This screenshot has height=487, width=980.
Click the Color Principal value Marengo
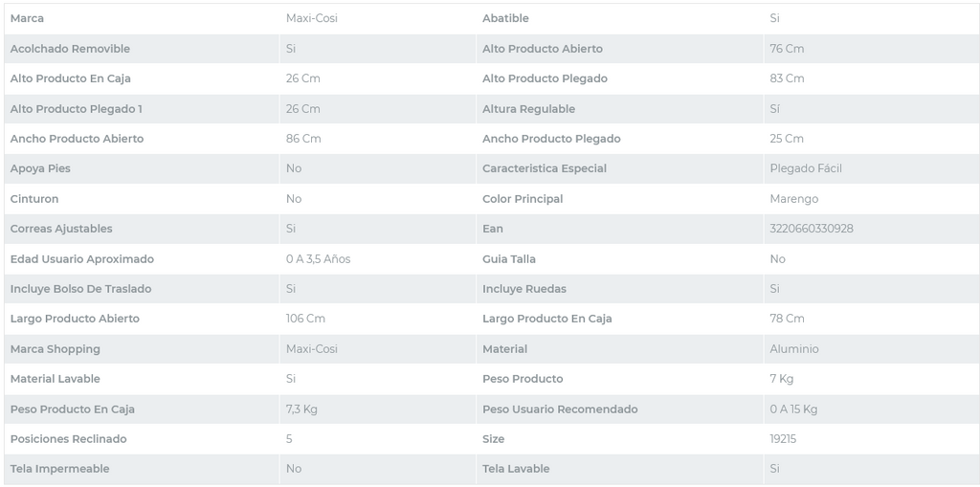[x=793, y=199]
